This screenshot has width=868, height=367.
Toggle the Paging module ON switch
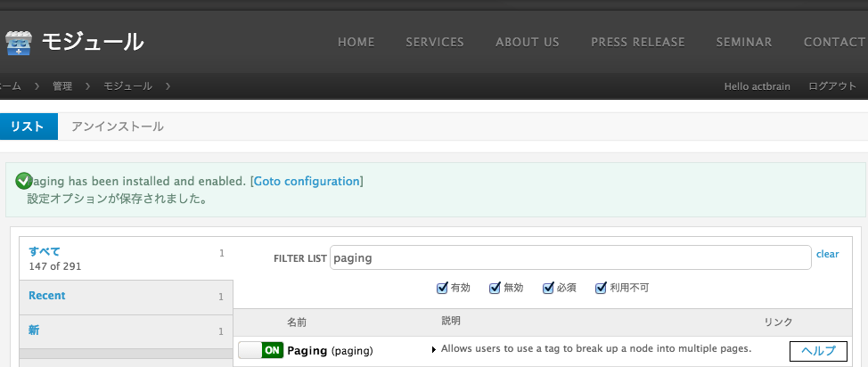click(261, 350)
